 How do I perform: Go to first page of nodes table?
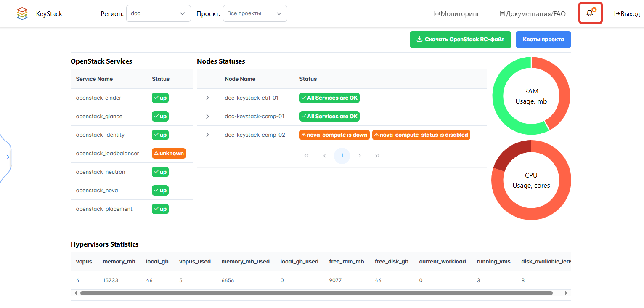(306, 156)
